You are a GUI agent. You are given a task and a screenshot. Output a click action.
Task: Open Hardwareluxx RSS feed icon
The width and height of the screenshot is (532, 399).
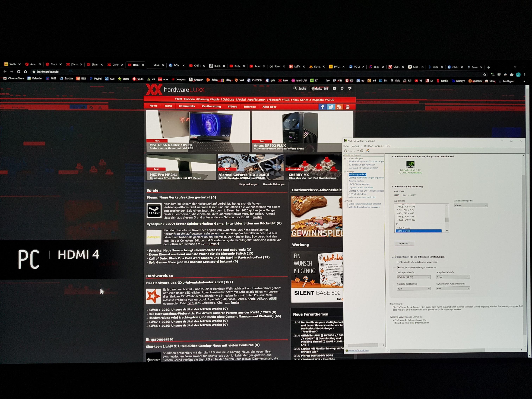click(x=339, y=107)
